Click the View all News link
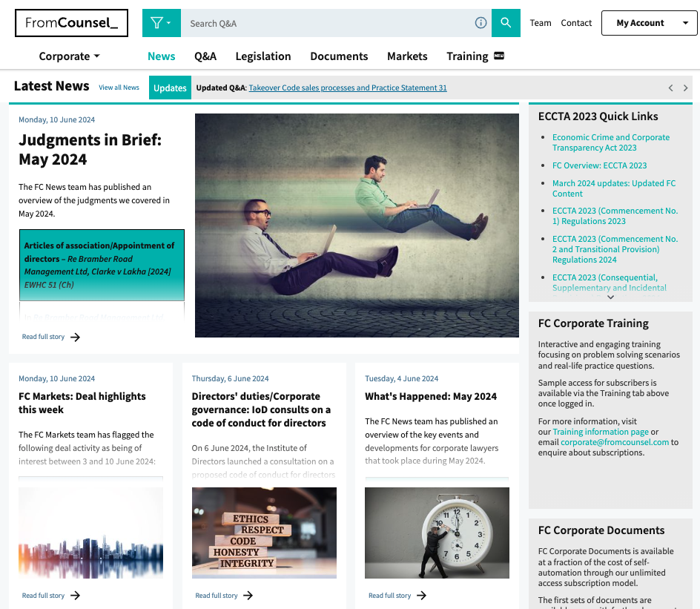700x609 pixels. tap(119, 88)
